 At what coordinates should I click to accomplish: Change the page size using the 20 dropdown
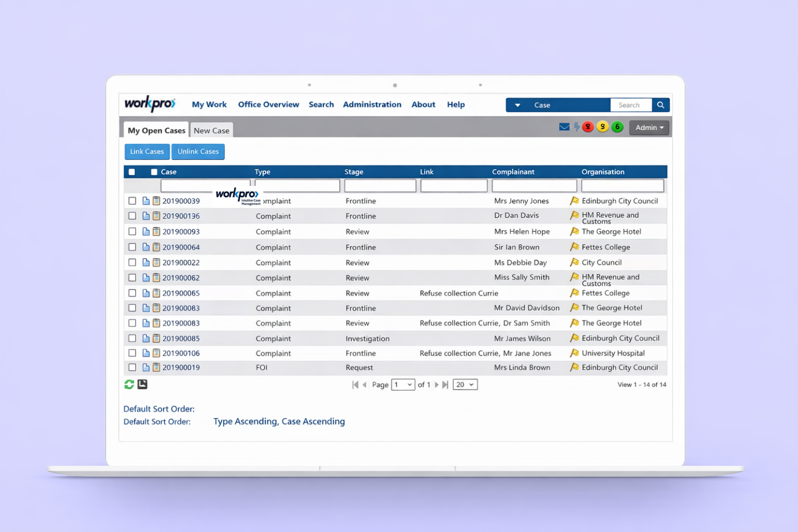pyautogui.click(x=465, y=384)
